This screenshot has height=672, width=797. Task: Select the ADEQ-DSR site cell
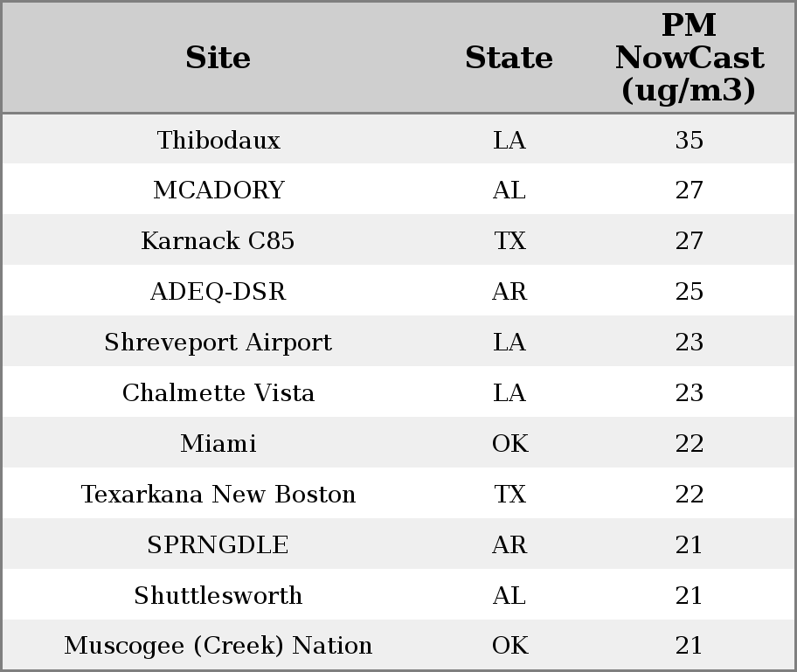pyautogui.click(x=218, y=292)
